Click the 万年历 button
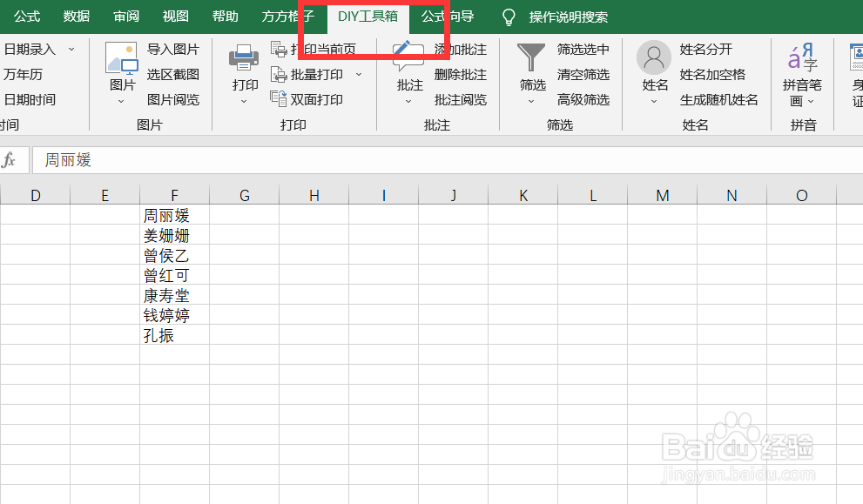The width and height of the screenshot is (863, 504). pyautogui.click(x=23, y=74)
